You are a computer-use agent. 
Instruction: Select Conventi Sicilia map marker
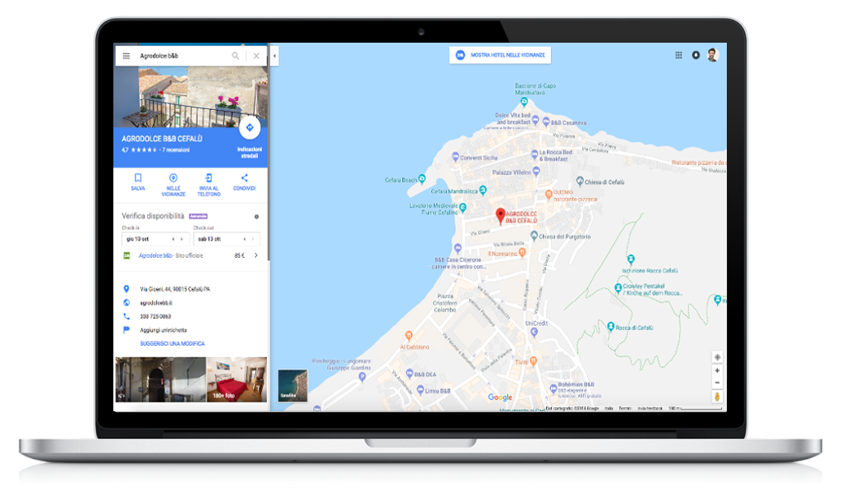click(x=455, y=157)
